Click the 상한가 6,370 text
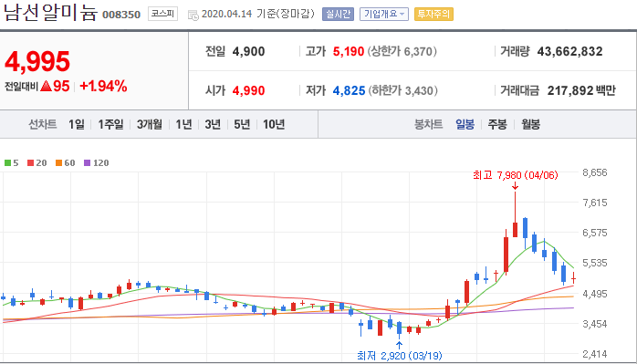637x364 pixels. click(x=402, y=52)
